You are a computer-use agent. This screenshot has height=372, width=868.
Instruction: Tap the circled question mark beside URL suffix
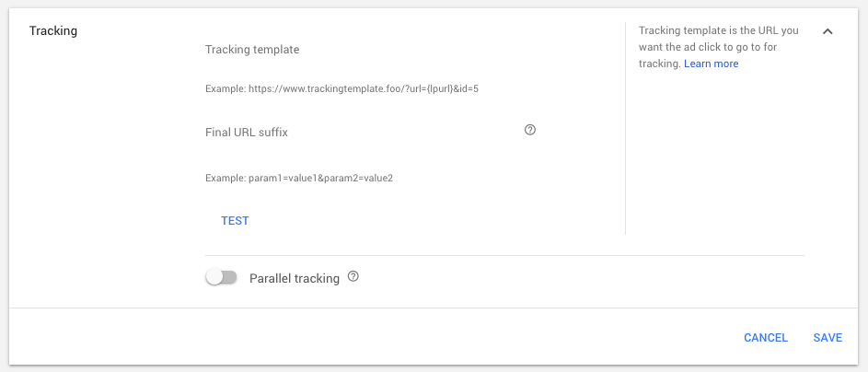click(x=530, y=130)
